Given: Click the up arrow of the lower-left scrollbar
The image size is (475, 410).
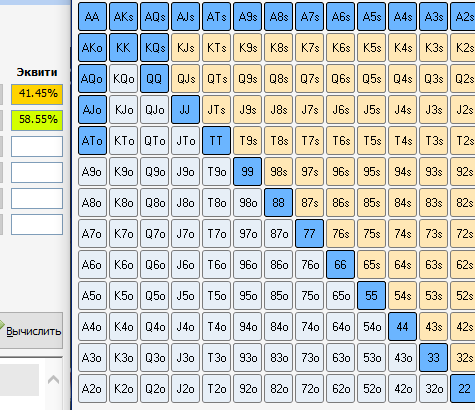Looking at the screenshot, I should pos(54,379).
